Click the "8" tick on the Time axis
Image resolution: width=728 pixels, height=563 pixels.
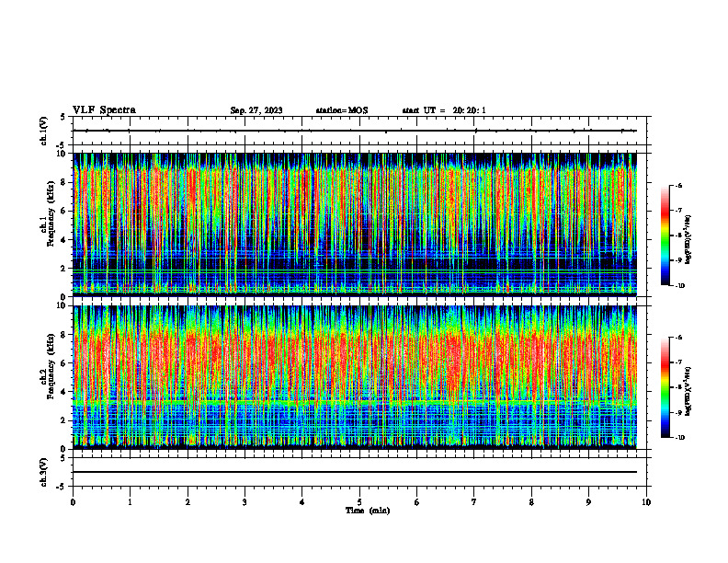531,502
